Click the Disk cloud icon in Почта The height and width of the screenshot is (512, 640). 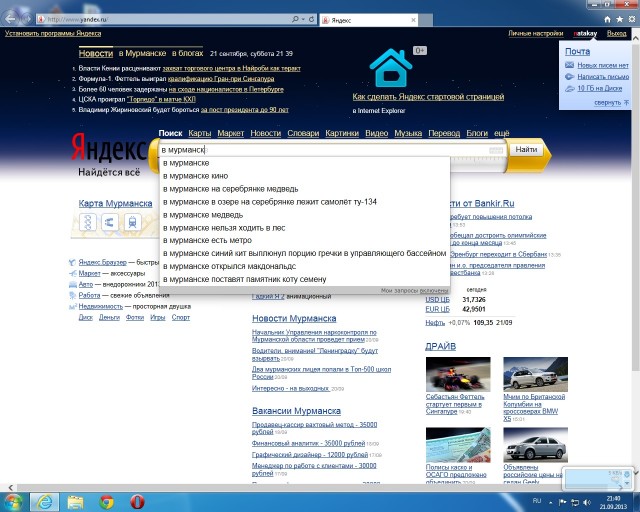tap(569, 89)
